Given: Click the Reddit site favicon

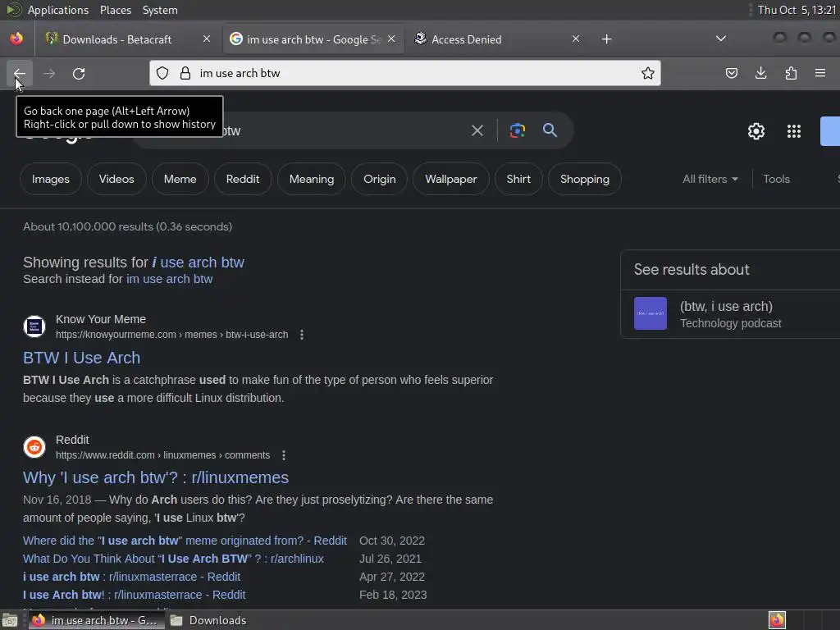Looking at the screenshot, I should pyautogui.click(x=34, y=447).
